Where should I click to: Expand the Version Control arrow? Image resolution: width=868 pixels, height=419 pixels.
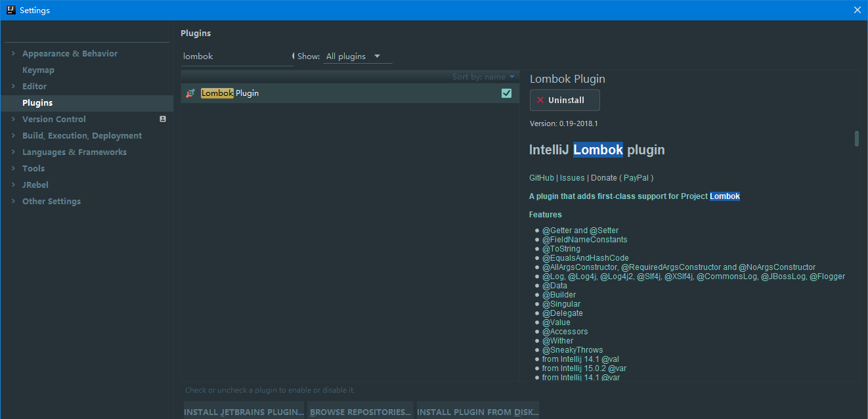(13, 119)
